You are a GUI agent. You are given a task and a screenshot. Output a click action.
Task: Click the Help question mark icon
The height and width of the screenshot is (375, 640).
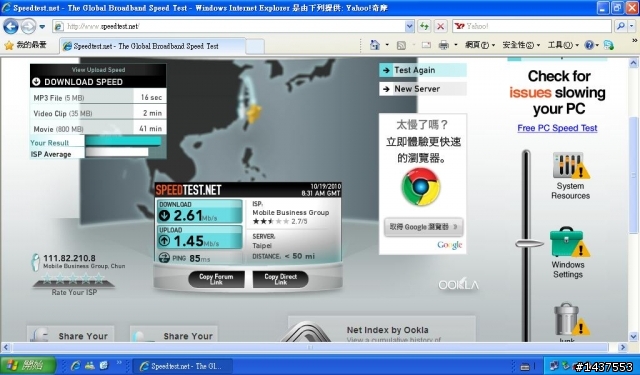pos(589,45)
